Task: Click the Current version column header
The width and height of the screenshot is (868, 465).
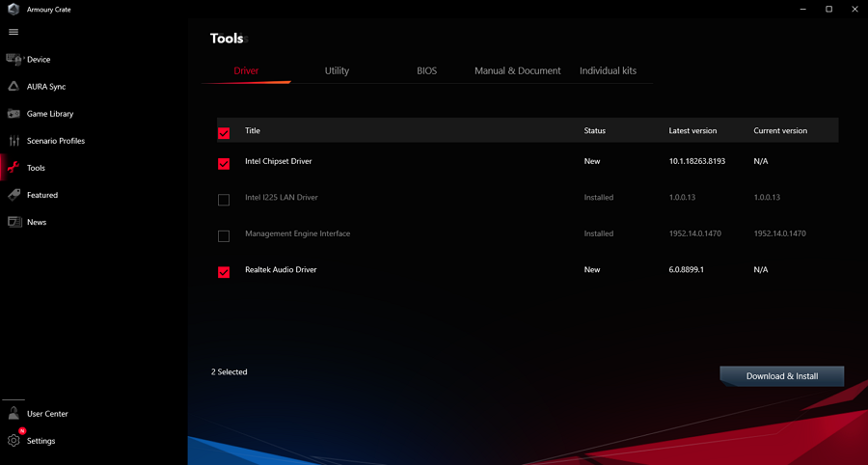Action: point(780,130)
